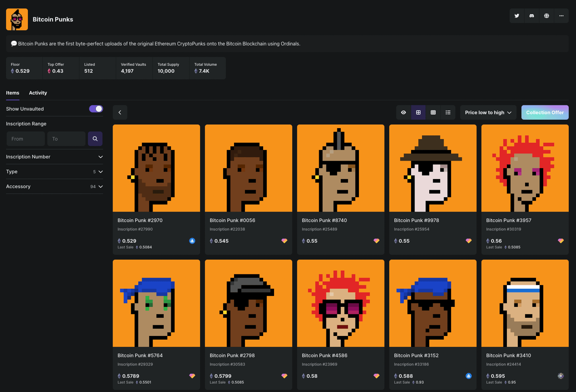
Task: Expand the Inscription Number filter
Action: tap(54, 157)
